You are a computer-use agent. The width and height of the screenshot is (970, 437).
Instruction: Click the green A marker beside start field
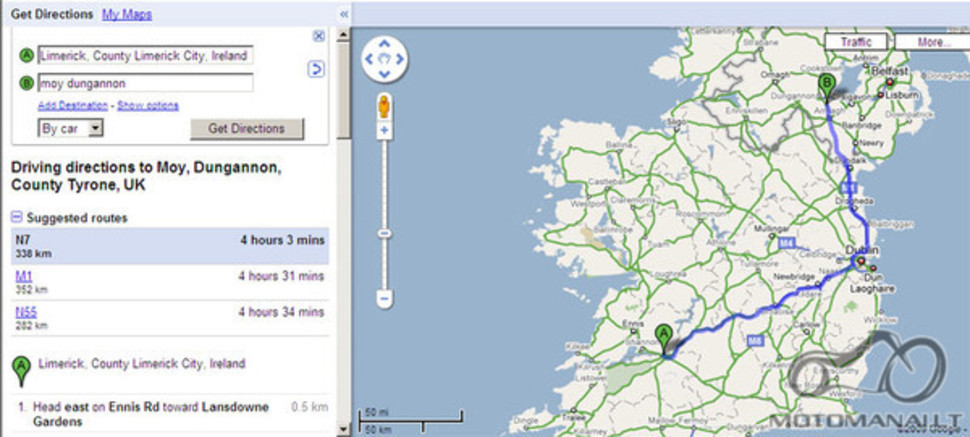pyautogui.click(x=26, y=56)
